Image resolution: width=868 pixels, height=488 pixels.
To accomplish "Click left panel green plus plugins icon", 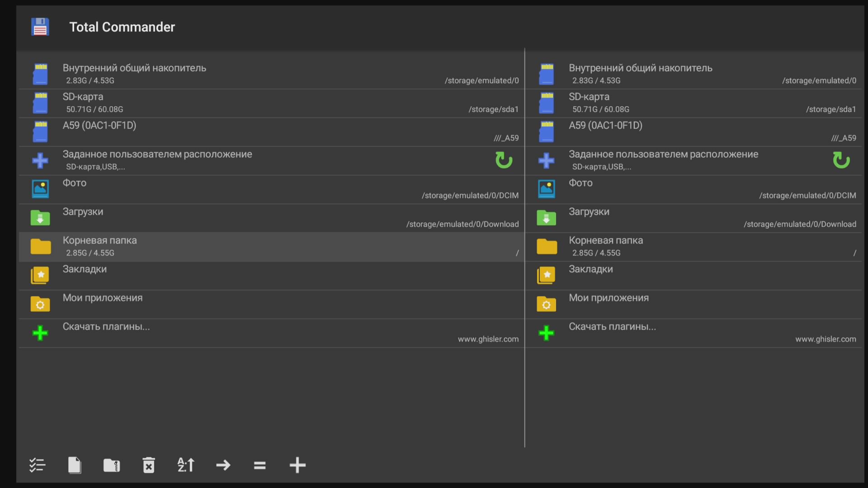I will (40, 333).
